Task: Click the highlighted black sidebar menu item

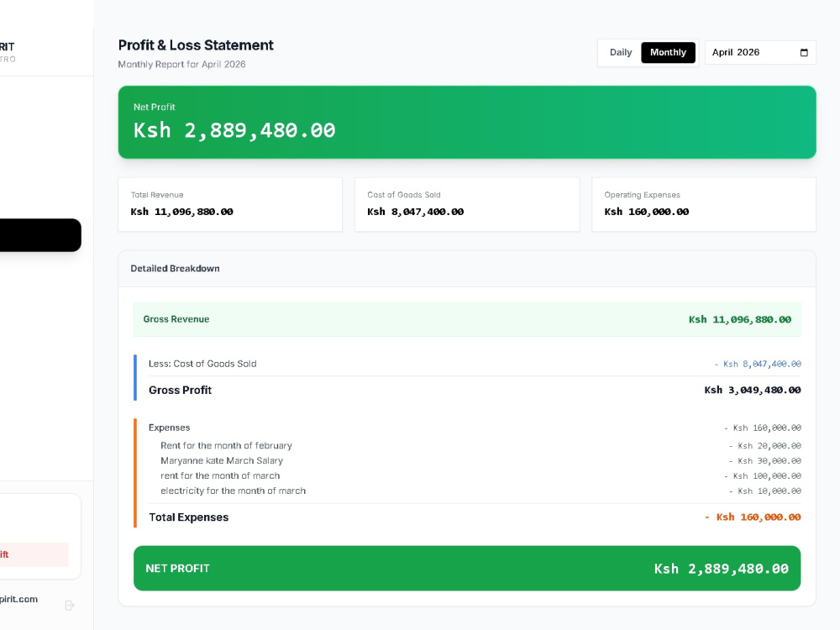Action: coord(39,235)
